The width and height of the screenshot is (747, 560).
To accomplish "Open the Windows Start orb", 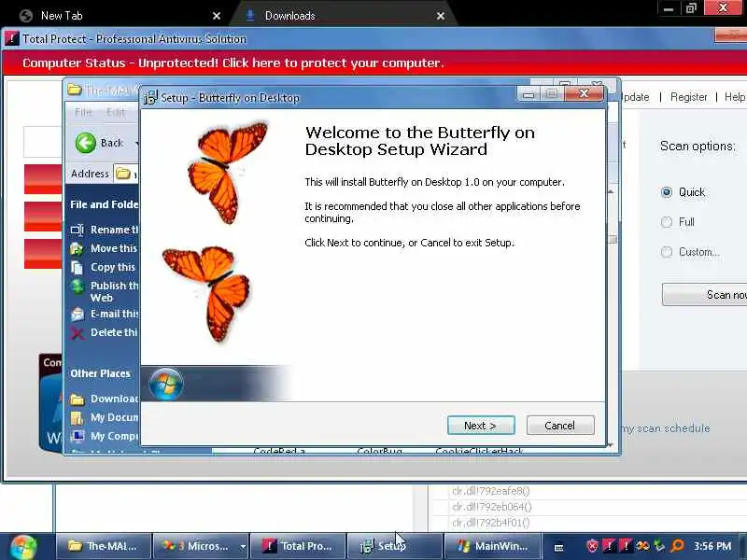I will click(22, 547).
